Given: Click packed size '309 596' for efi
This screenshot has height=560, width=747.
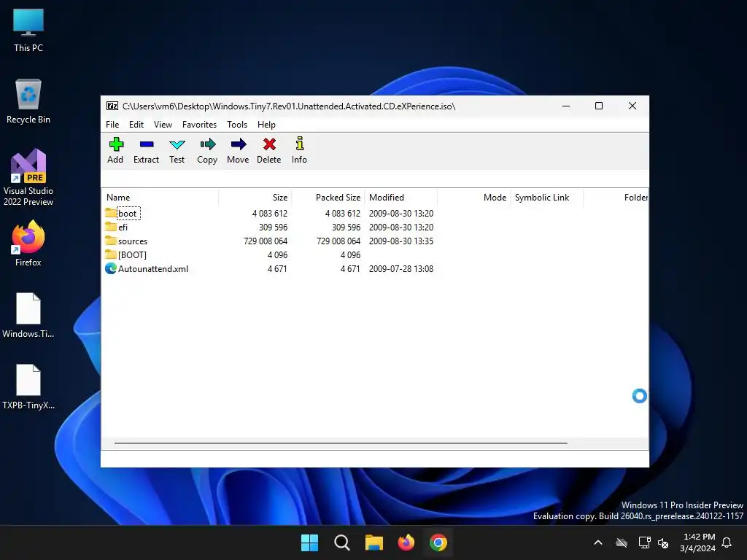Looking at the screenshot, I should (346, 227).
